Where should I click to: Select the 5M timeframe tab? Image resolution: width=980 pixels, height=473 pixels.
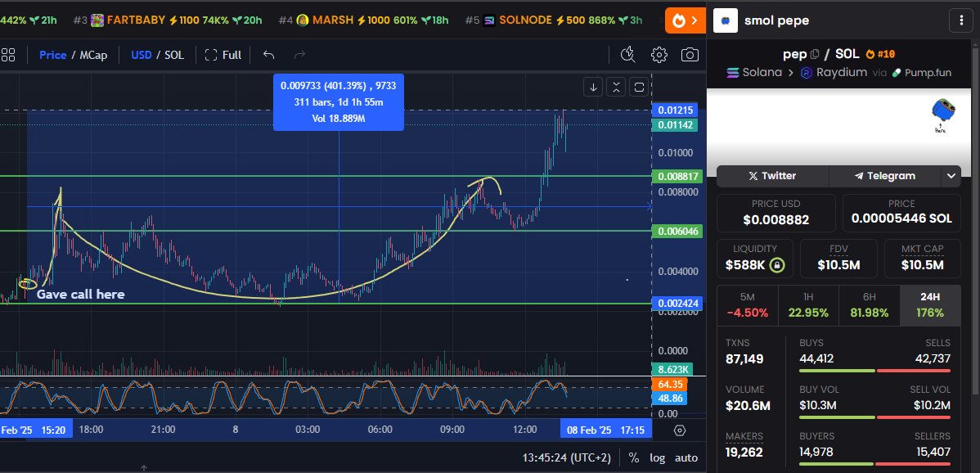tap(747, 305)
